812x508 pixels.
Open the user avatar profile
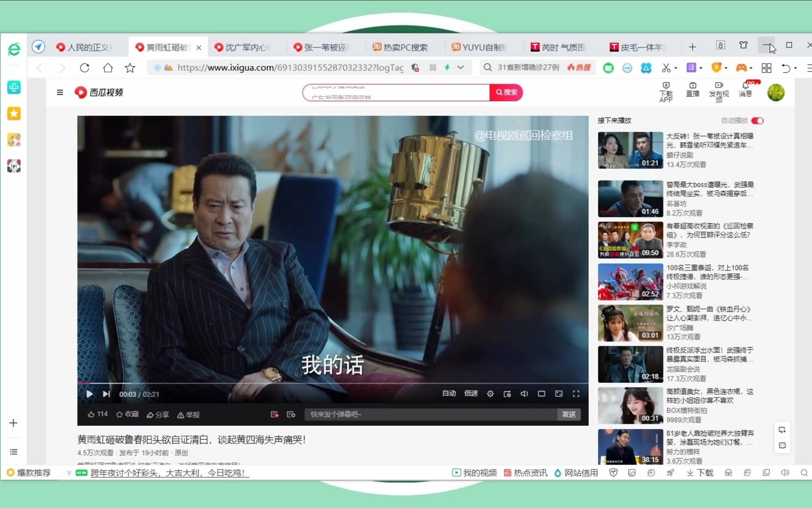tap(776, 92)
